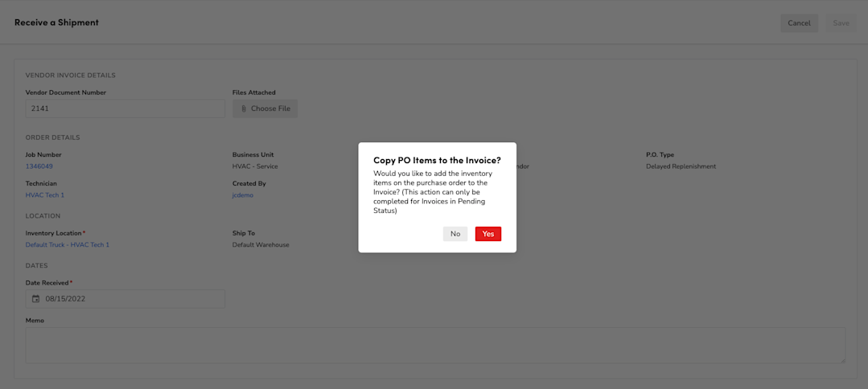868x389 pixels.
Task: Click the Delayed Replenishment P.O. type value
Action: (x=681, y=166)
